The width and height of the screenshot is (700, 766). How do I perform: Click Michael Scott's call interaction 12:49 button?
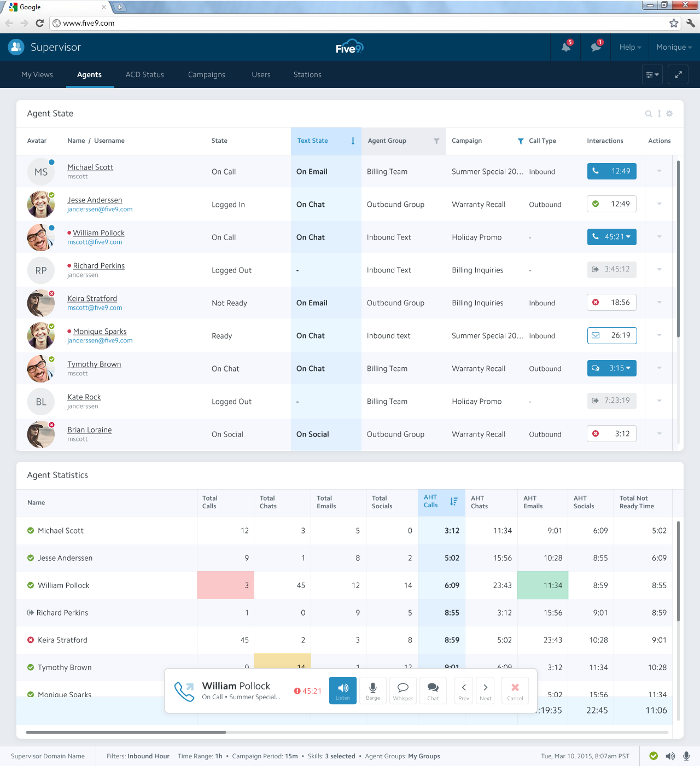tap(612, 171)
